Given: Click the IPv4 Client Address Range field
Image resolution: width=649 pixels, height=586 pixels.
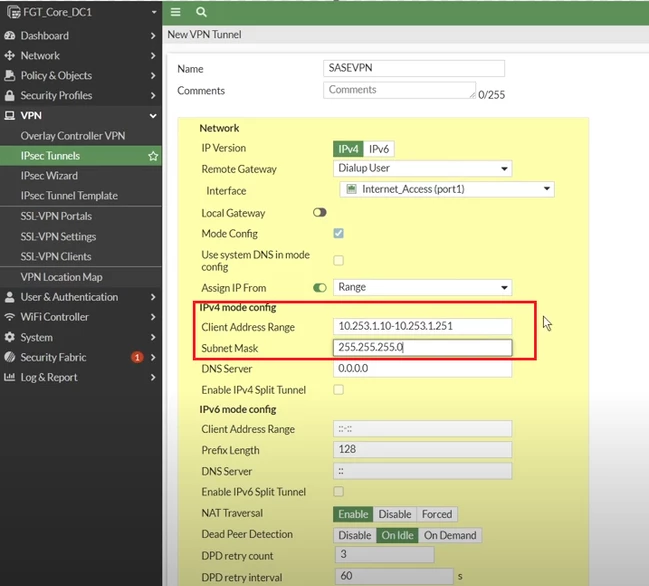Looking at the screenshot, I should 423,326.
